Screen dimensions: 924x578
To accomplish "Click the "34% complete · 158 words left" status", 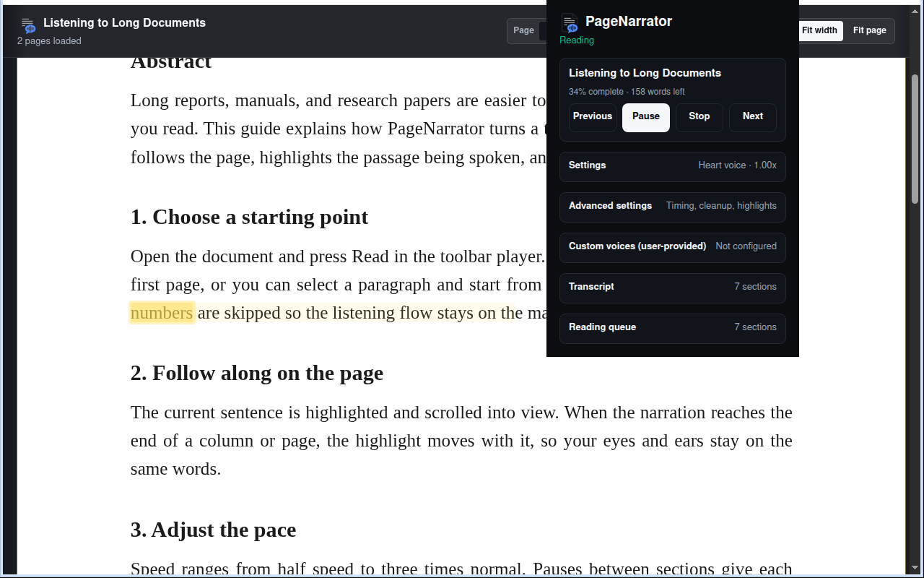I will pyautogui.click(x=627, y=92).
